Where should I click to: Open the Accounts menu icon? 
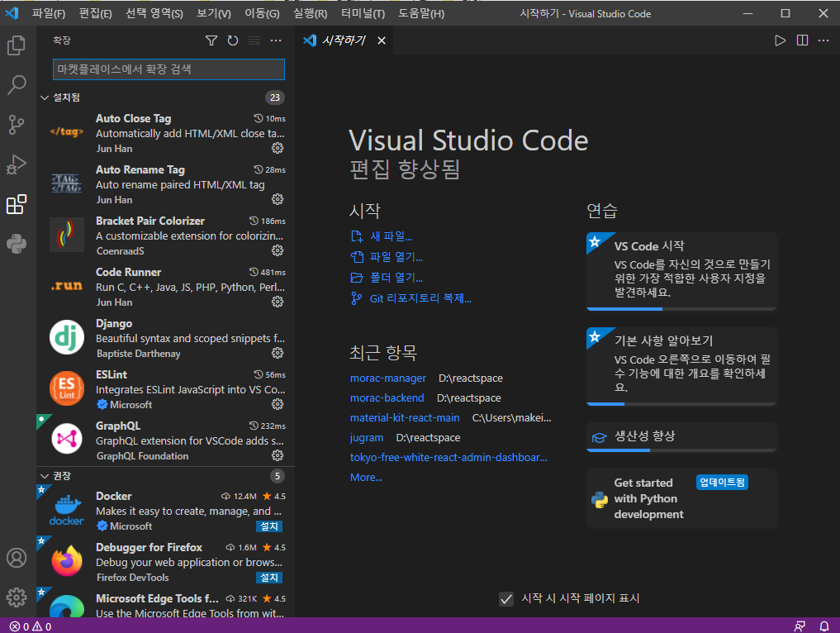pyautogui.click(x=17, y=558)
